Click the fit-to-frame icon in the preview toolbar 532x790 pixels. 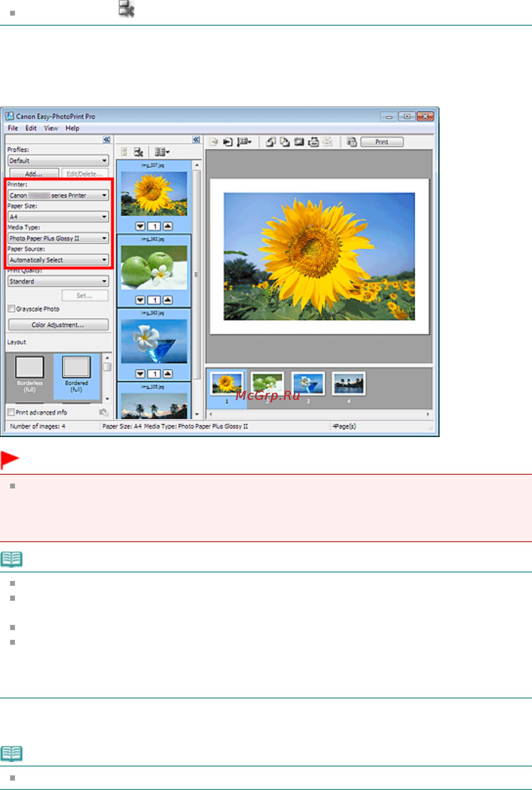[x=313, y=142]
